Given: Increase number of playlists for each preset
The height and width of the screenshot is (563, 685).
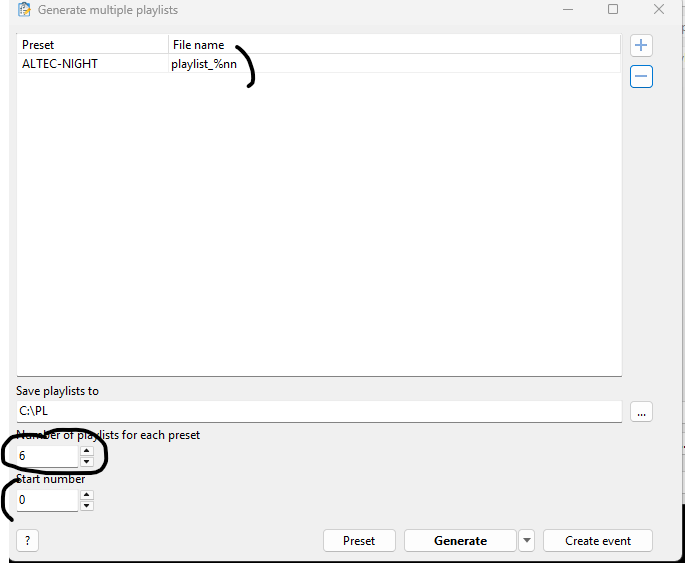Looking at the screenshot, I should tap(87, 451).
